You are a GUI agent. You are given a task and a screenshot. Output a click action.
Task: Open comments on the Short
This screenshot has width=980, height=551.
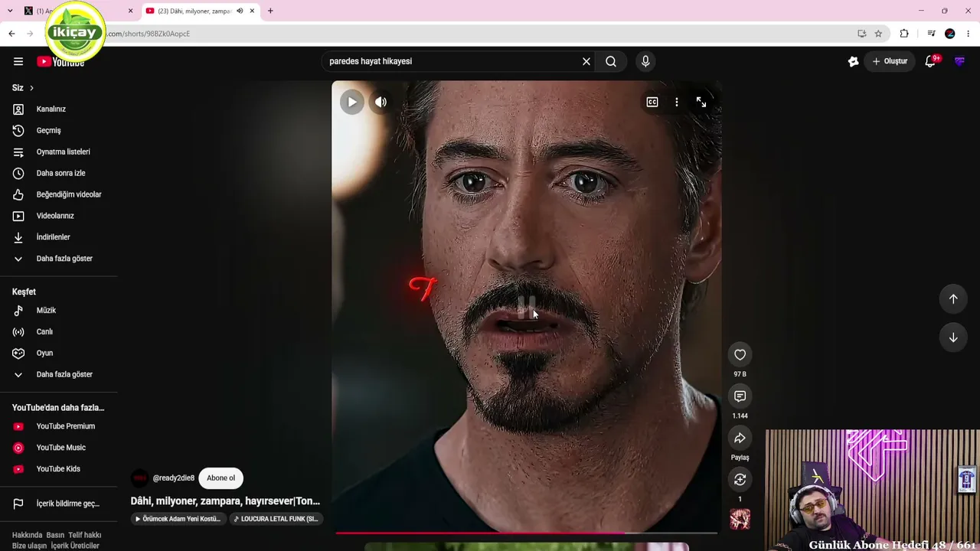click(x=740, y=396)
